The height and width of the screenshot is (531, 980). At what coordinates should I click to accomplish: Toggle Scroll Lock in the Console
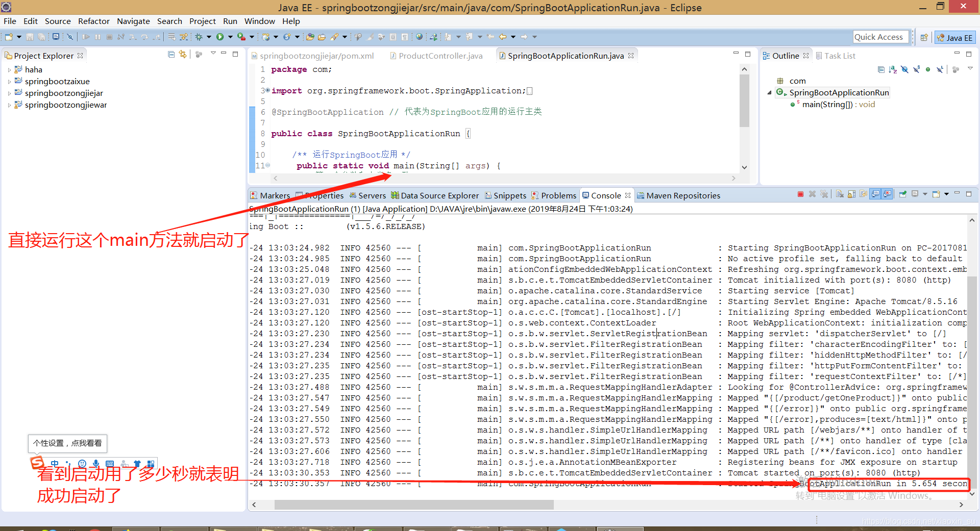[851, 194]
